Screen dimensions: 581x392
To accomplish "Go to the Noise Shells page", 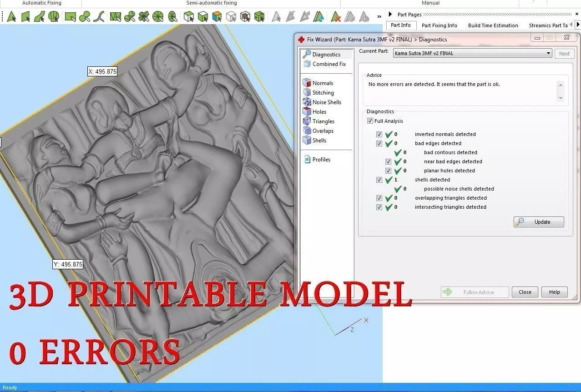I will click(x=322, y=102).
